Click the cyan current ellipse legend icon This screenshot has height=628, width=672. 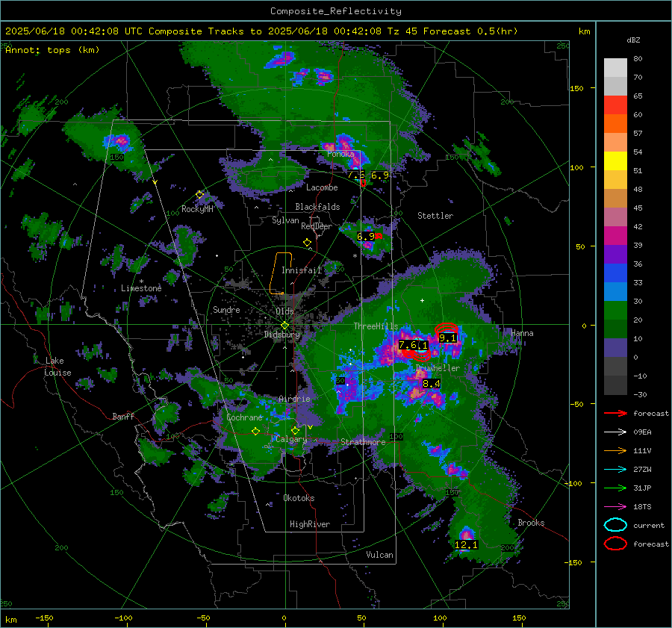pyautogui.click(x=615, y=525)
